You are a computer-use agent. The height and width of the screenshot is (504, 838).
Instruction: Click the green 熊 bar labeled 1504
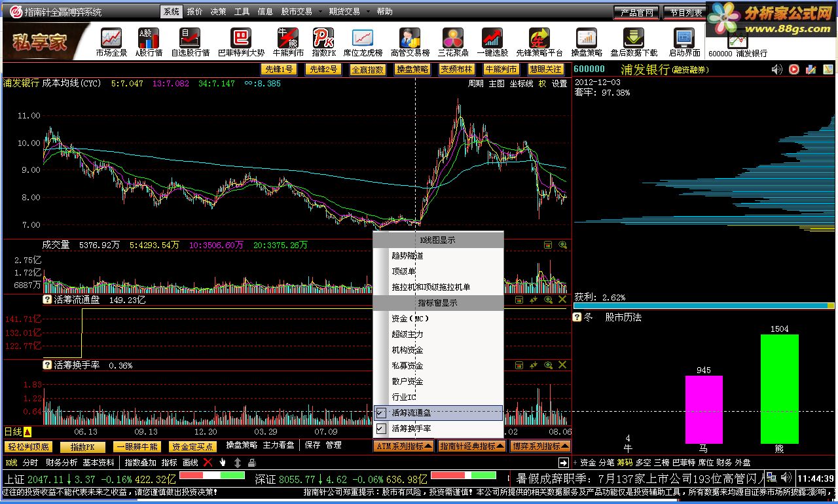(x=780, y=389)
